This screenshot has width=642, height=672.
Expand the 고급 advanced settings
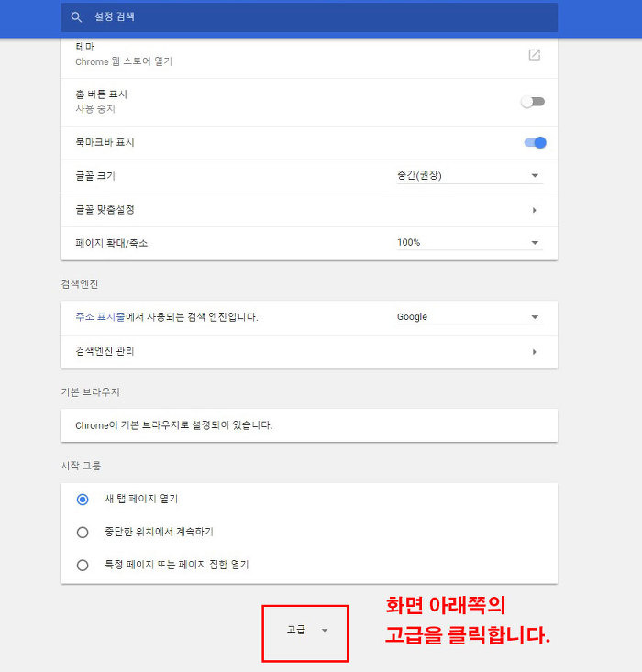[306, 630]
